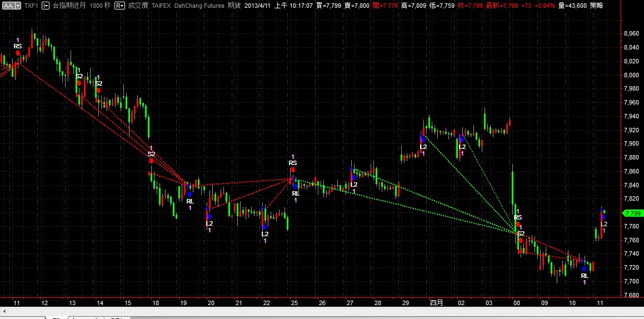The image size is (644, 319).
Task: Open the R▾ dropdown before 成交價
Action: 120,6
